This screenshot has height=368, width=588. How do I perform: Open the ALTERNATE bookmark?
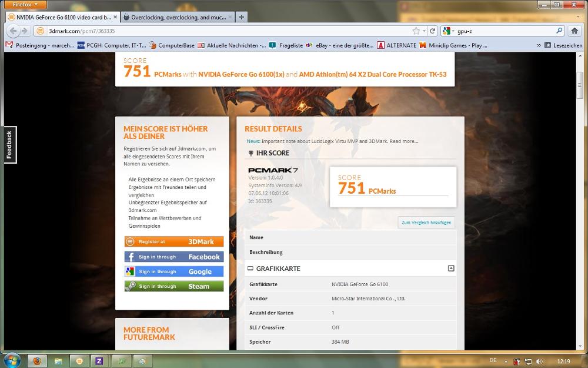coord(397,45)
